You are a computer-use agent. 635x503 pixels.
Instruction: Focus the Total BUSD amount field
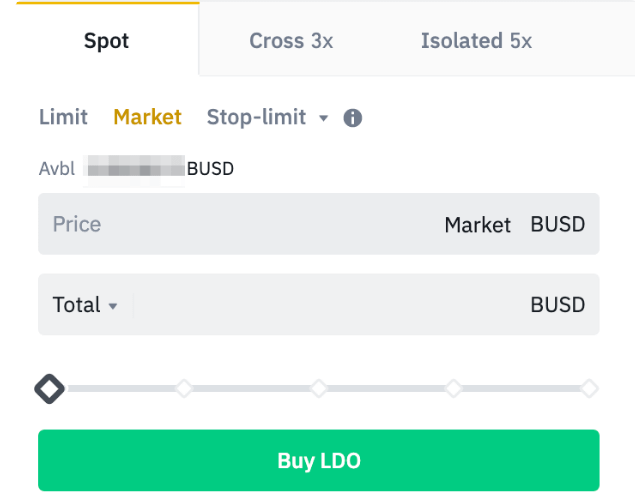pyautogui.click(x=319, y=305)
